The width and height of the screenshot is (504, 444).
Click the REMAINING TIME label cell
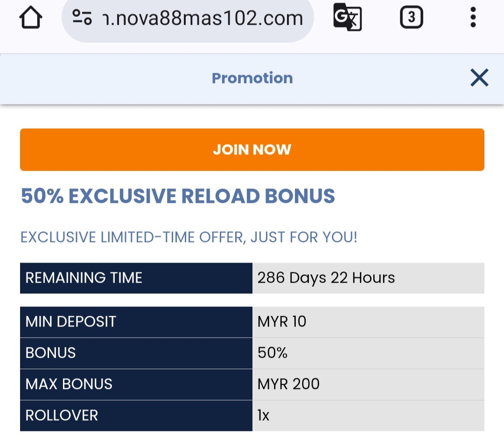(x=136, y=278)
